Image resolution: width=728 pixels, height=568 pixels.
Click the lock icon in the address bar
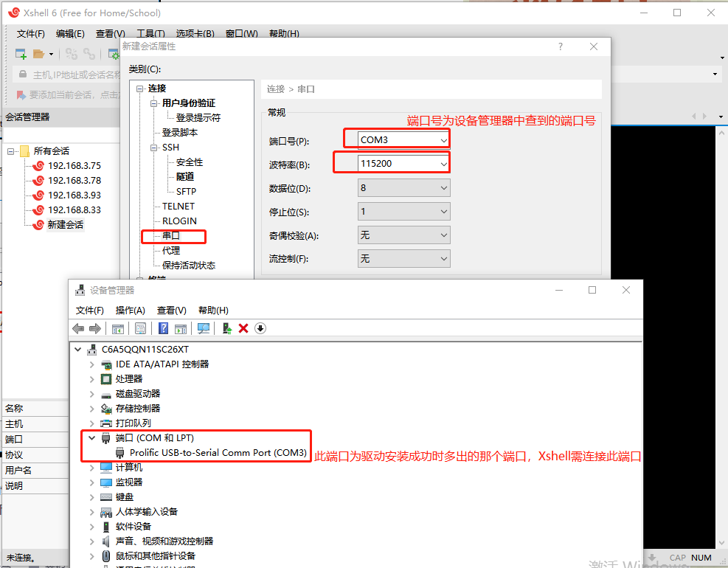(22, 74)
